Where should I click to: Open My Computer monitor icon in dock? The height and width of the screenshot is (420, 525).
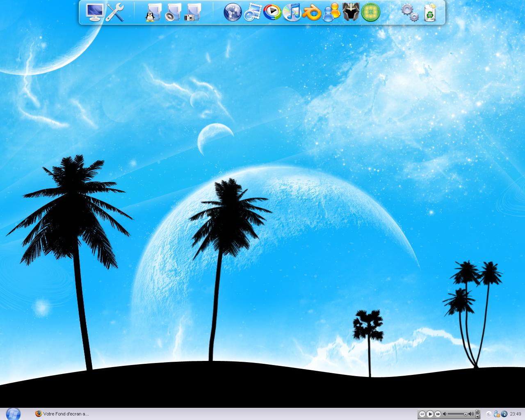click(x=95, y=12)
